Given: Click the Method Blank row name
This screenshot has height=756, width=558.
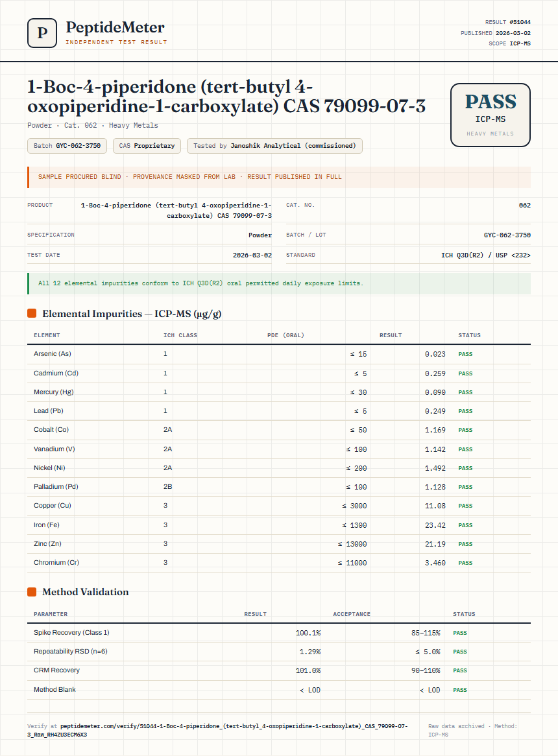Looking at the screenshot, I should click(55, 689).
